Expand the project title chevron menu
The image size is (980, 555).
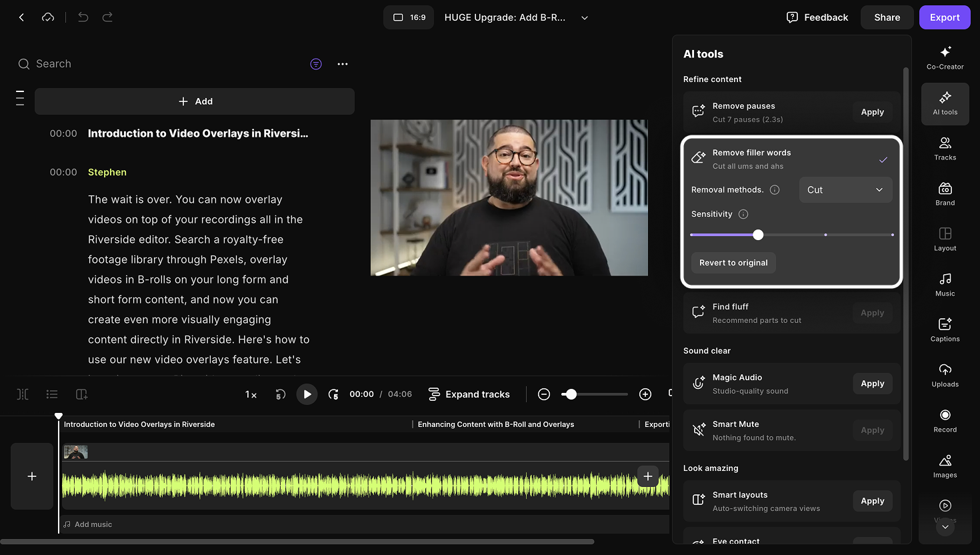pyautogui.click(x=585, y=18)
